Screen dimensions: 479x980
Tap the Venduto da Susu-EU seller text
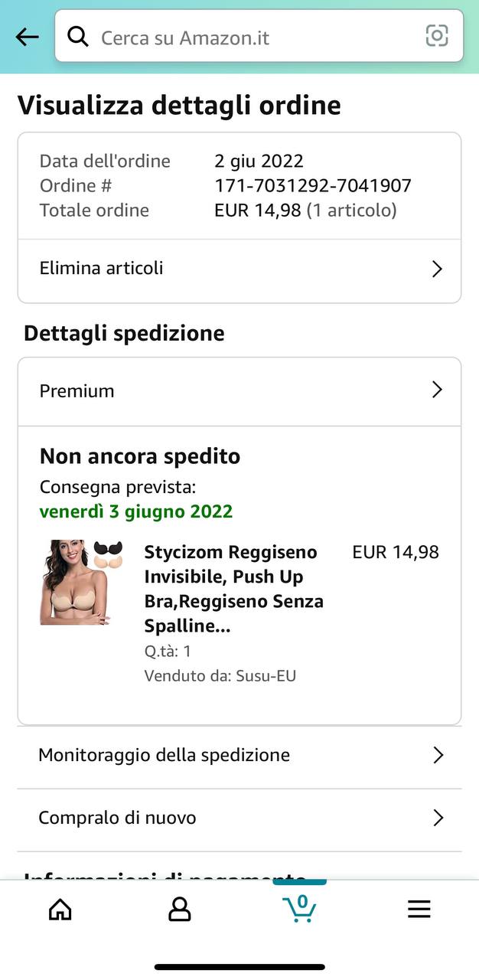pos(220,676)
